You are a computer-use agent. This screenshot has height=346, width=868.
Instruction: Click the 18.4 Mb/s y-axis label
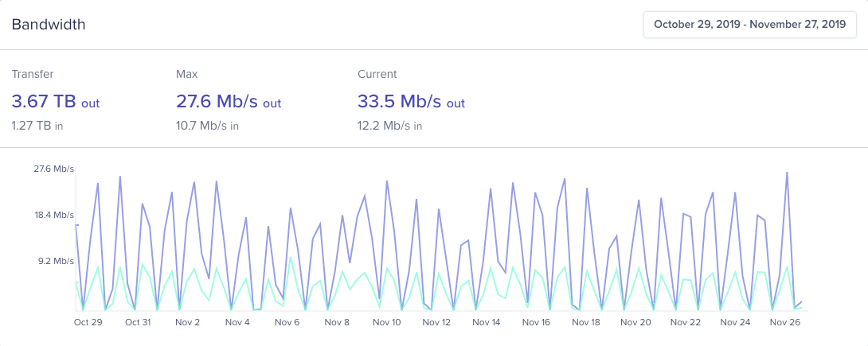pyautogui.click(x=53, y=215)
